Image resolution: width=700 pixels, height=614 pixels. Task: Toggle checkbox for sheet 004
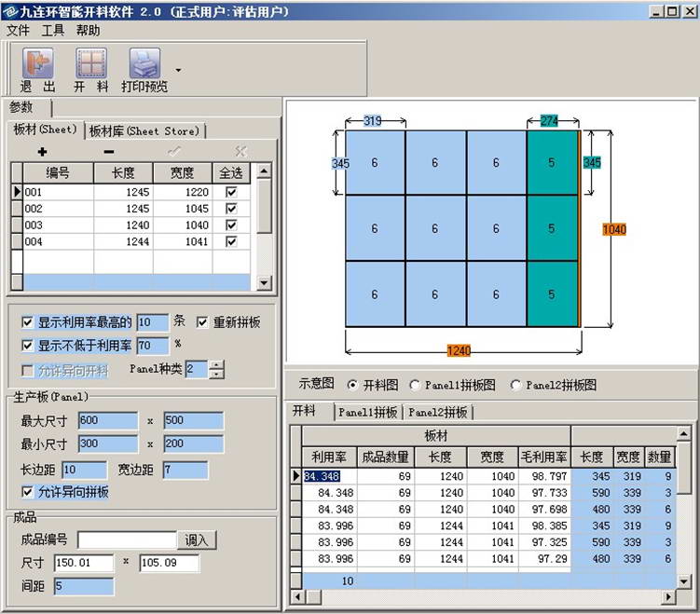[x=231, y=242]
